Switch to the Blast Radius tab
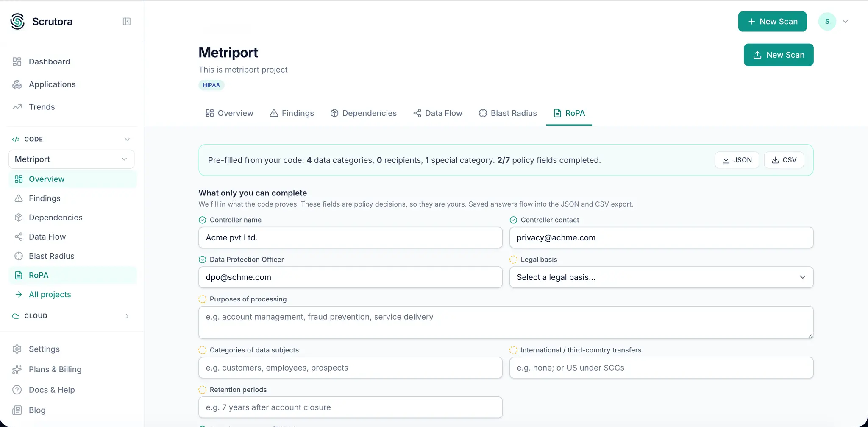Viewport: 868px width, 427px height. pos(508,113)
